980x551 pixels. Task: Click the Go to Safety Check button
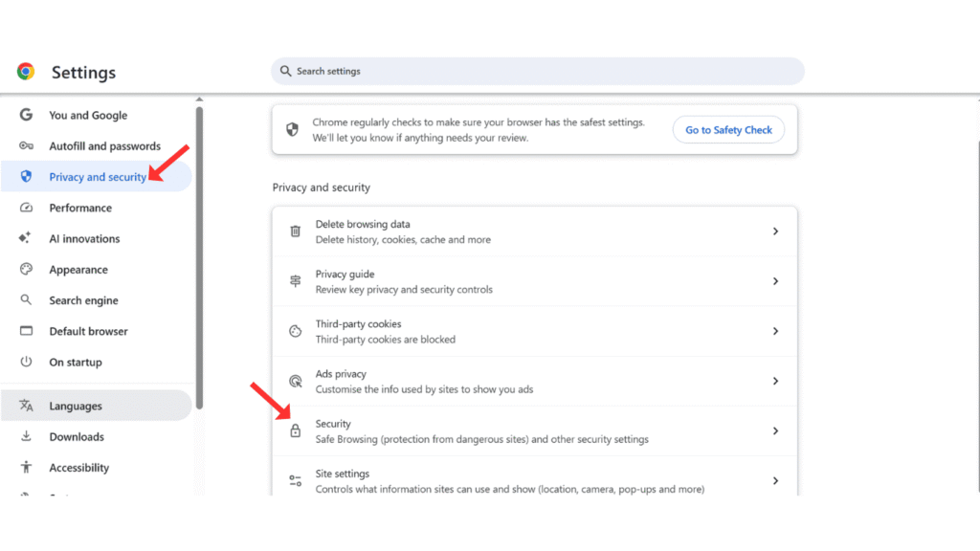(728, 129)
